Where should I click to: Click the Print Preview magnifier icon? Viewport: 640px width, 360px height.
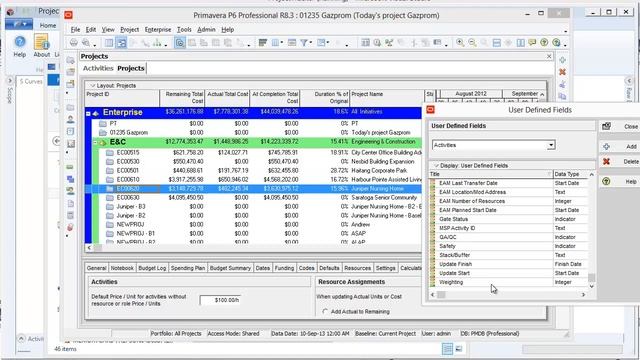[86, 42]
